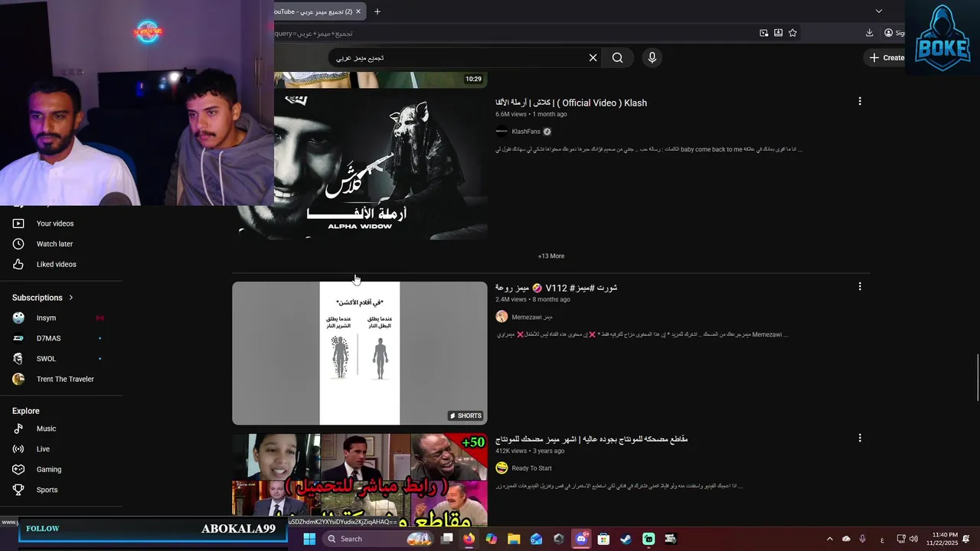Click the Gaming controller icon

pos(18,470)
